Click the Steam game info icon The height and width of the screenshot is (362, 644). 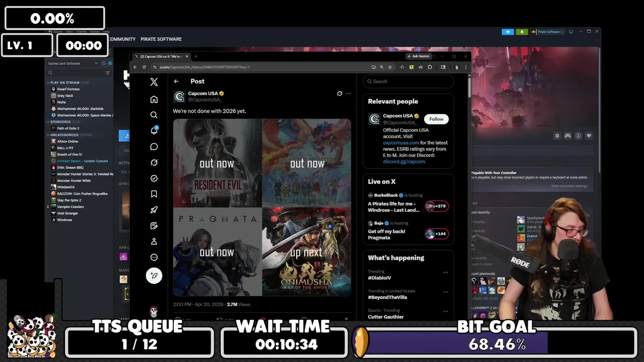point(578,136)
